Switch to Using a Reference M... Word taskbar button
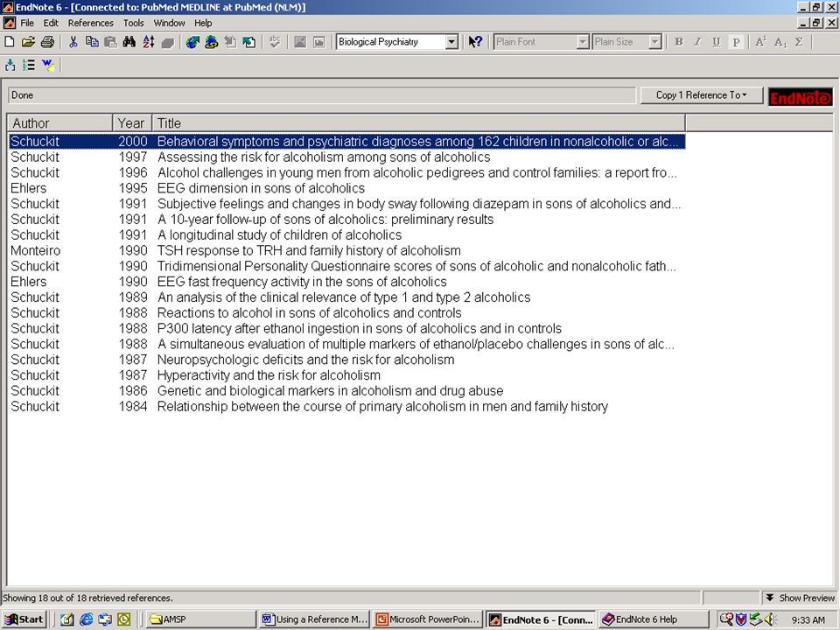This screenshot has height=630, width=840. (x=314, y=619)
